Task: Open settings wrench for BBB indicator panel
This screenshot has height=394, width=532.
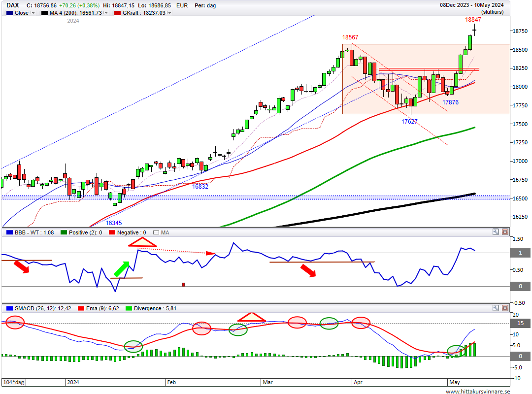Action: click(x=496, y=232)
